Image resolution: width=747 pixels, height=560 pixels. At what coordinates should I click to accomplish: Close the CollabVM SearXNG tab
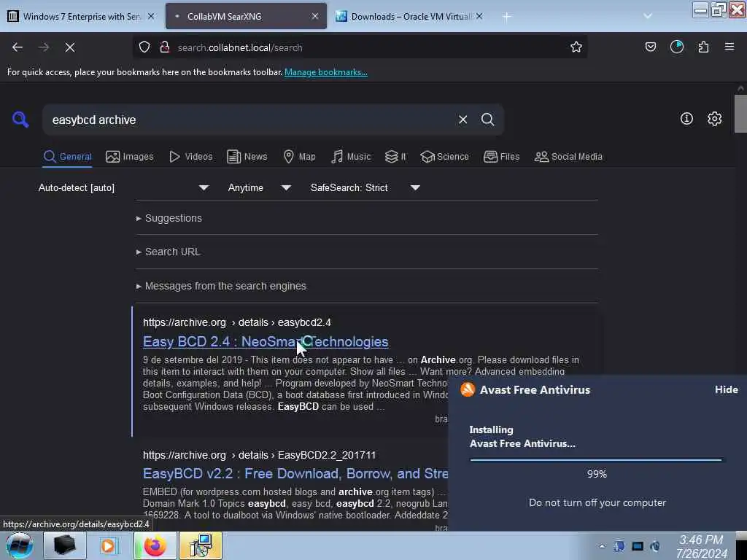(315, 16)
